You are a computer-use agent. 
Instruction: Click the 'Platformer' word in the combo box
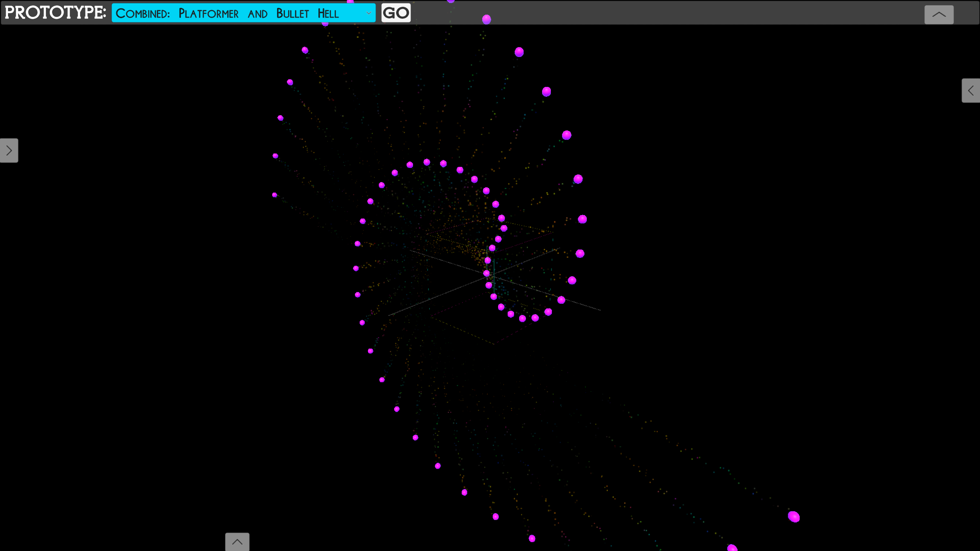(209, 13)
